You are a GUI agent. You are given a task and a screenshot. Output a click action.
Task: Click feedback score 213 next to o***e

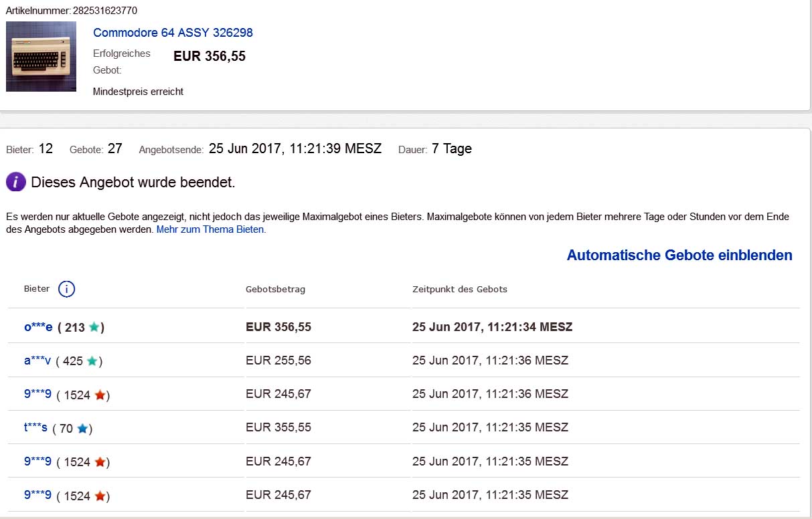coord(75,328)
